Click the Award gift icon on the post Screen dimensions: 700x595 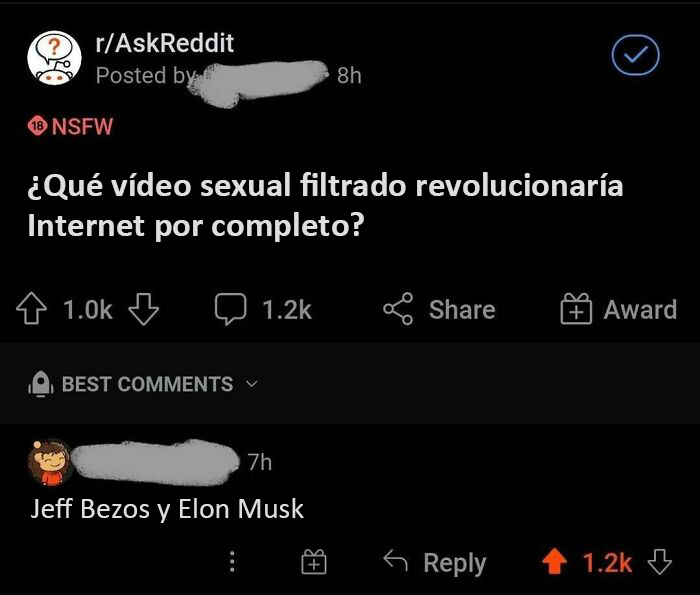point(576,308)
